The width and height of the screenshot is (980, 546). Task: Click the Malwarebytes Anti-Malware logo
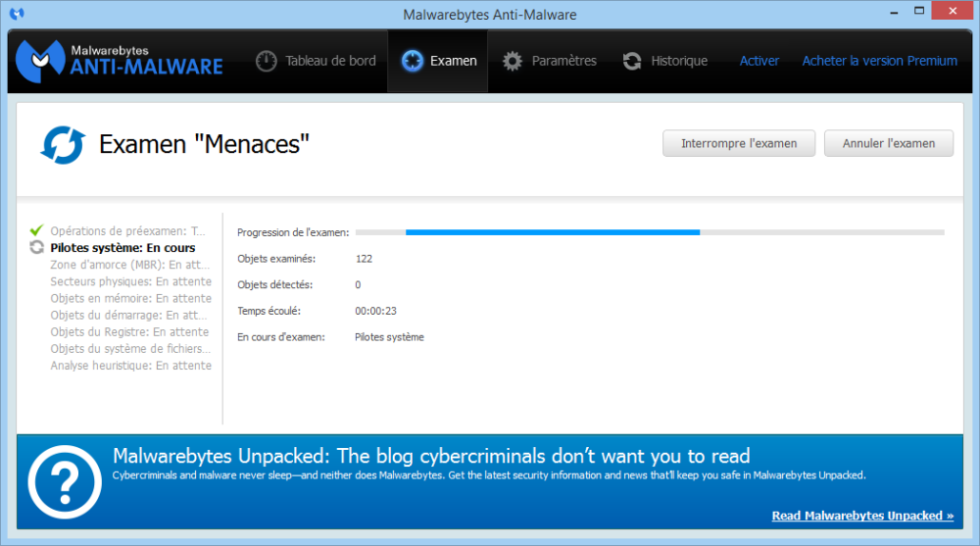[x=119, y=61]
